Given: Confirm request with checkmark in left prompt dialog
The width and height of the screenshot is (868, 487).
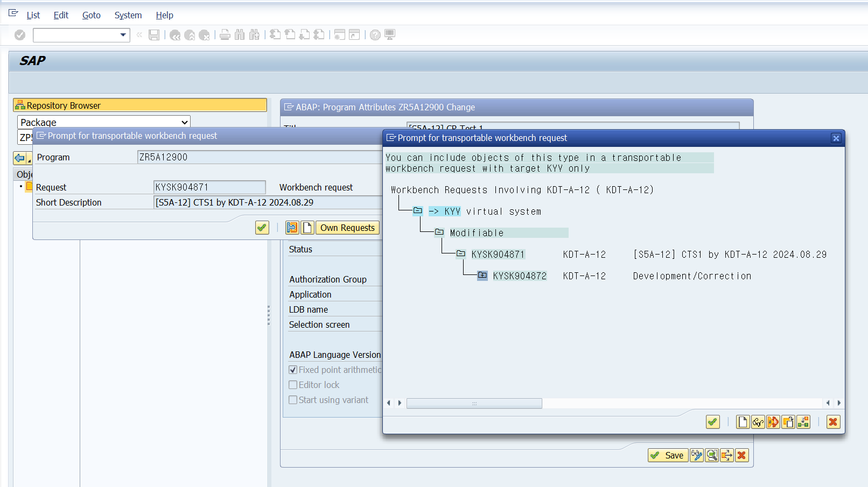Looking at the screenshot, I should (x=262, y=228).
